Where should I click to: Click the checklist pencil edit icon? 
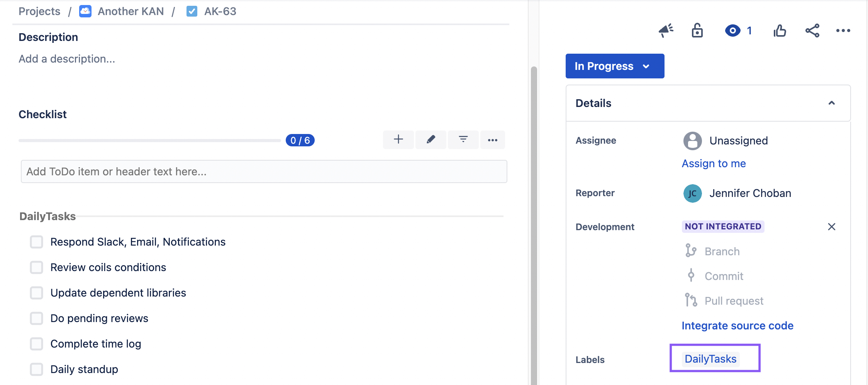(x=431, y=140)
